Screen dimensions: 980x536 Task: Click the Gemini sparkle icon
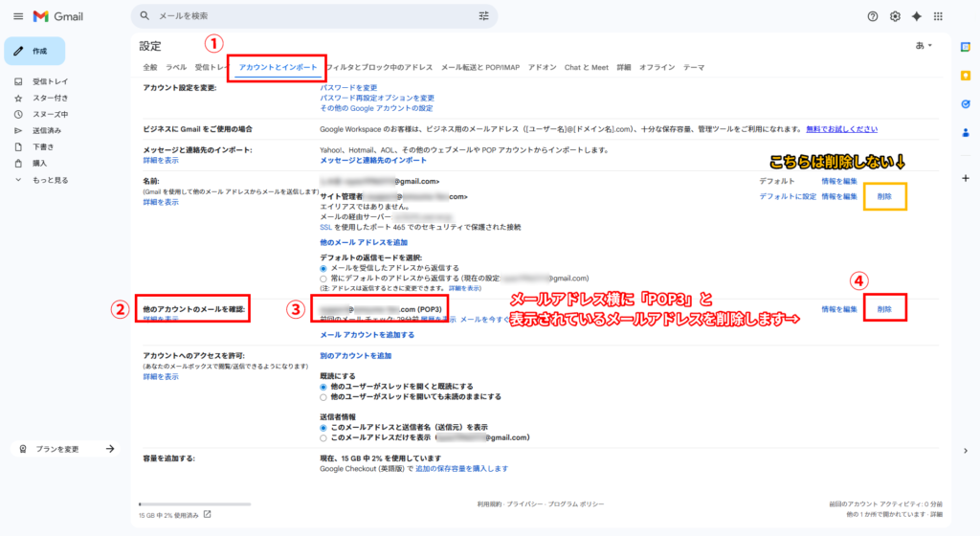click(x=917, y=16)
